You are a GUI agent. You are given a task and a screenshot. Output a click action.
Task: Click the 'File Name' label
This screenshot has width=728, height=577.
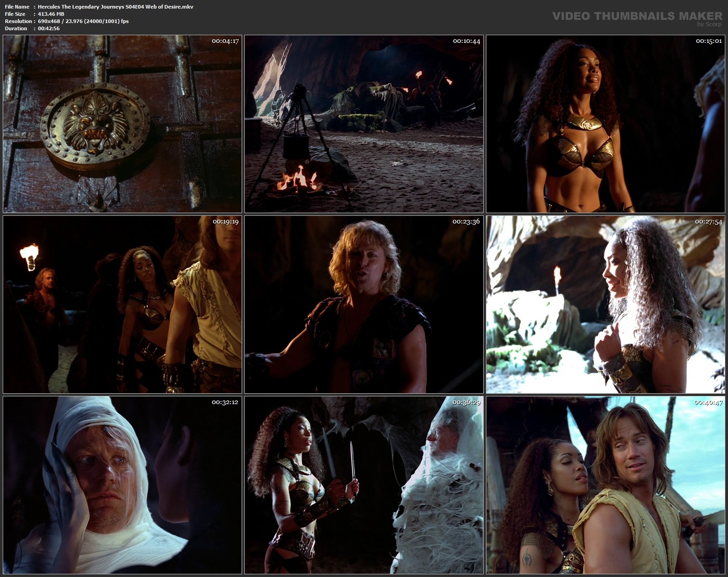click(x=17, y=7)
